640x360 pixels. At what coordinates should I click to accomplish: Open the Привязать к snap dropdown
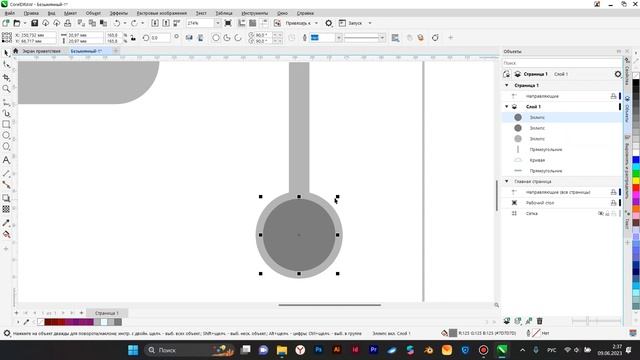click(x=316, y=23)
